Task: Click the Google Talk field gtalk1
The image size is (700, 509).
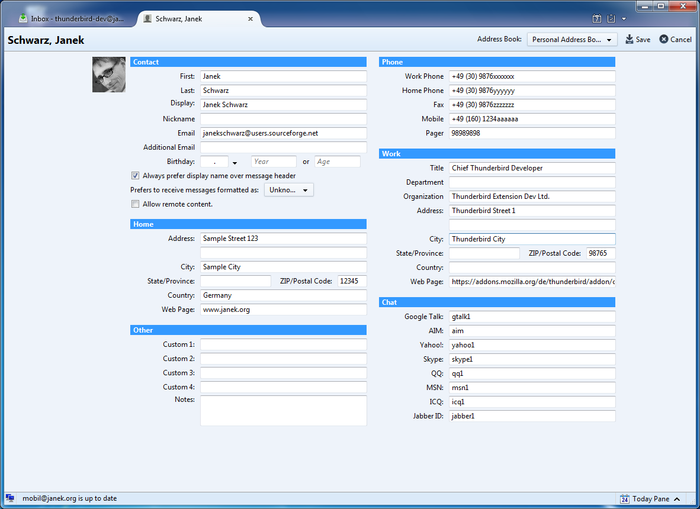Action: (x=532, y=317)
